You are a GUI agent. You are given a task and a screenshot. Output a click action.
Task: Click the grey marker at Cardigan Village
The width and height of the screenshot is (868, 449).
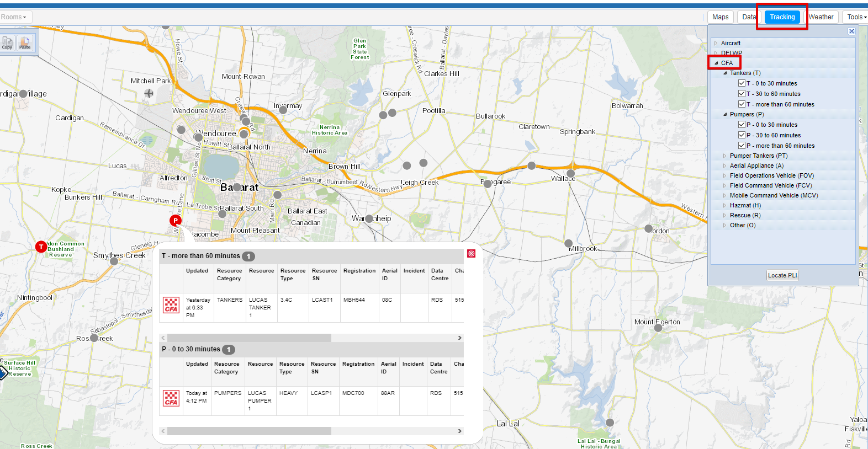click(23, 94)
